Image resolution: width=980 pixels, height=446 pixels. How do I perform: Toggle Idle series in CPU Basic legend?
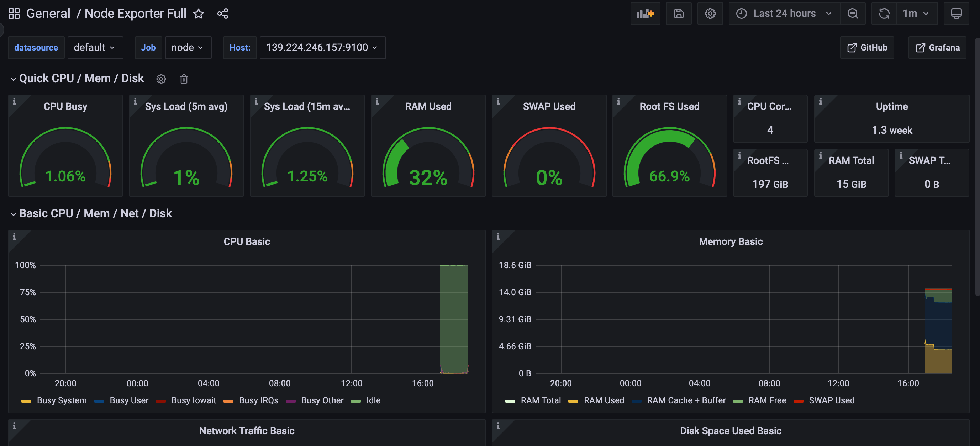[373, 400]
